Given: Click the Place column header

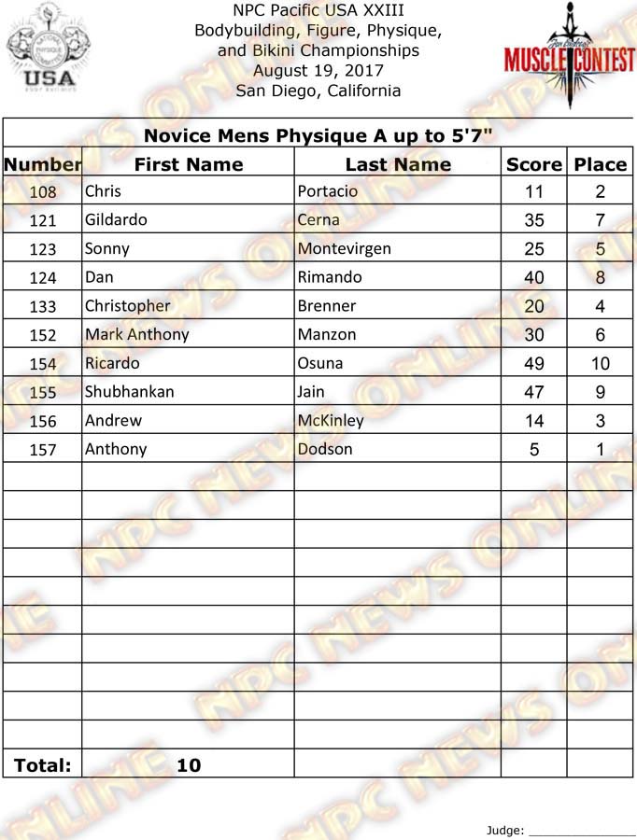Looking at the screenshot, I should 600,164.
